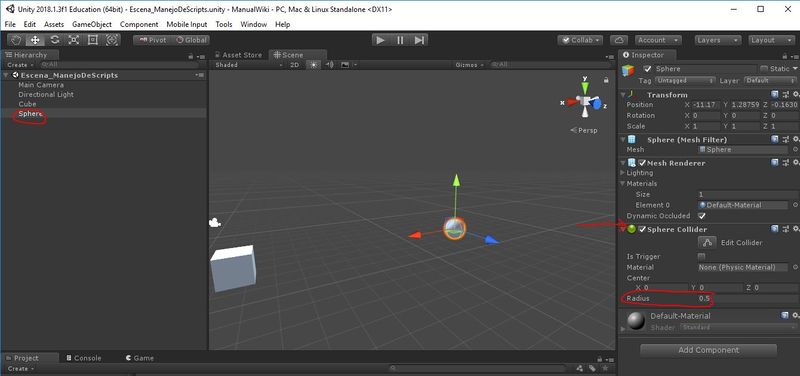This screenshot has width=800, height=376.
Task: Pause the game preview
Action: click(x=399, y=40)
